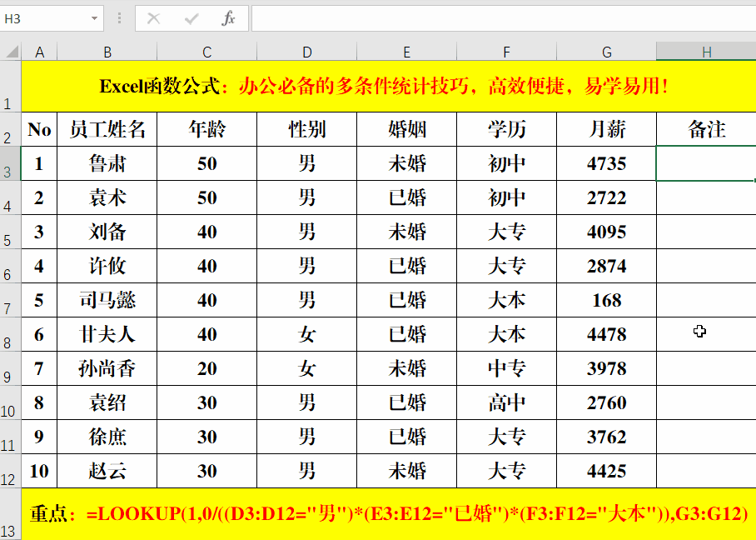Click the No header cell
This screenshot has width=756, height=540.
click(x=39, y=129)
